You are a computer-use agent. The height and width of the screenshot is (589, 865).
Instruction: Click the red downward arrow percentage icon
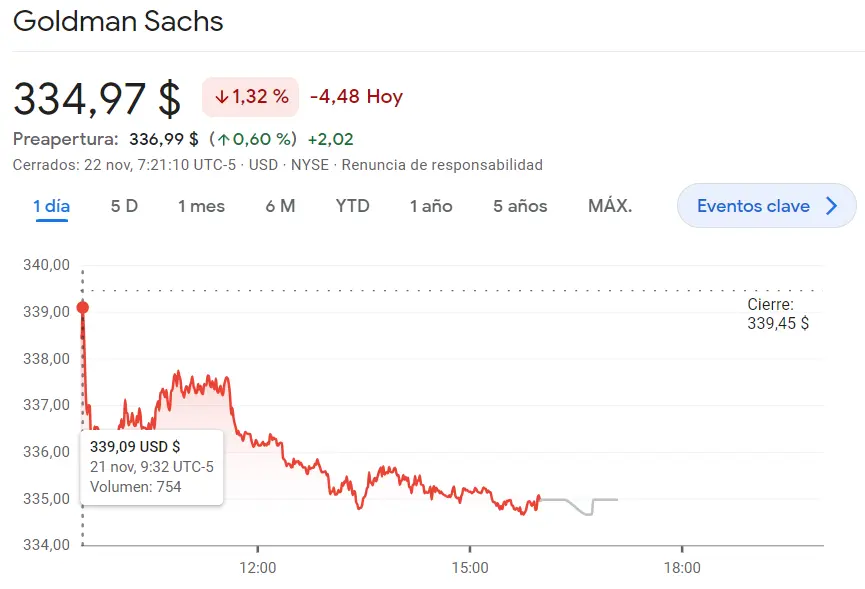222,96
